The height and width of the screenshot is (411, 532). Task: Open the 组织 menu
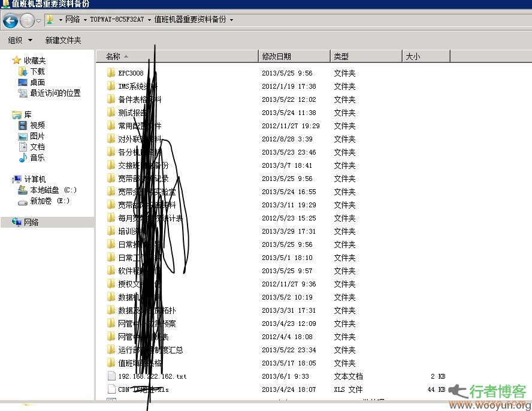[x=20, y=40]
